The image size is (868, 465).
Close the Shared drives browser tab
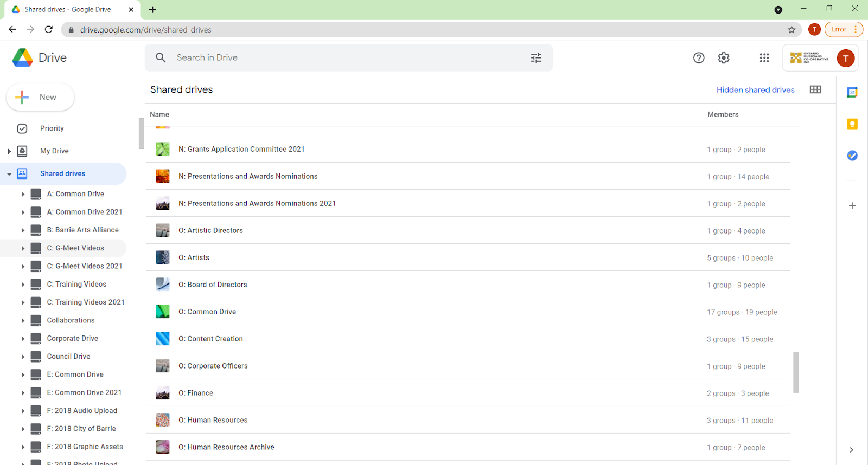131,10
